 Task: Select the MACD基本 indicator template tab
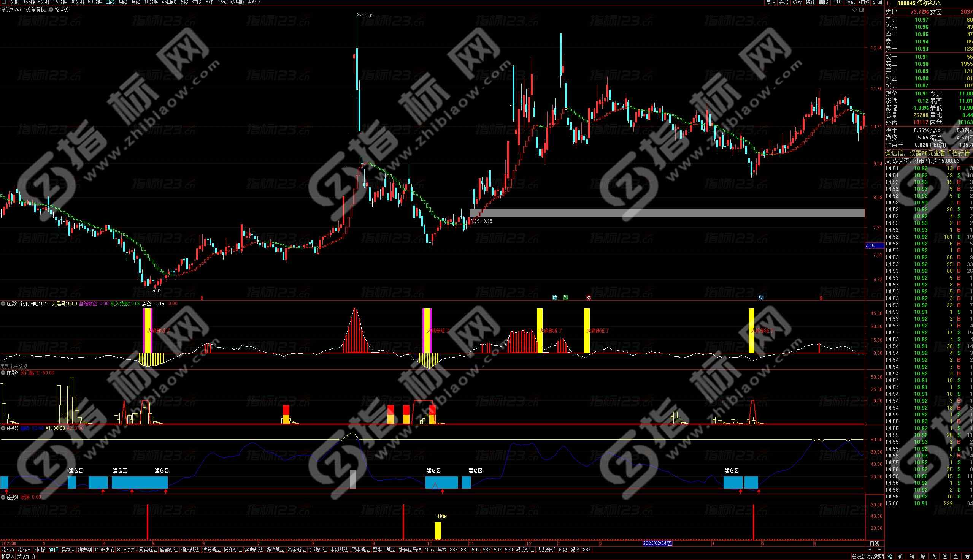[x=435, y=550]
